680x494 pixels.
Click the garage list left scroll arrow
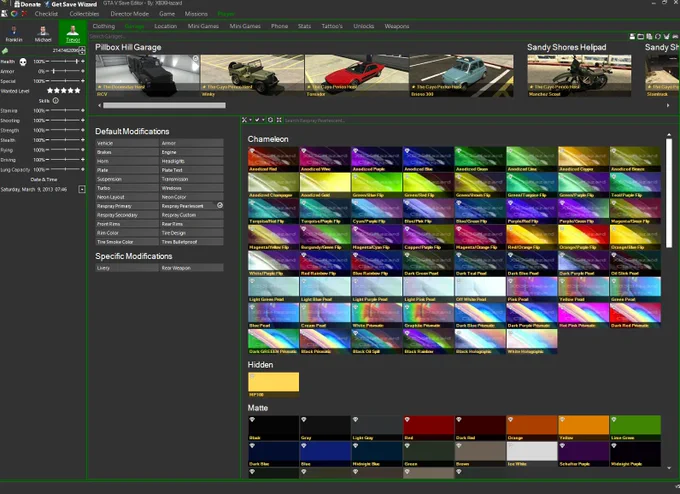point(99,105)
